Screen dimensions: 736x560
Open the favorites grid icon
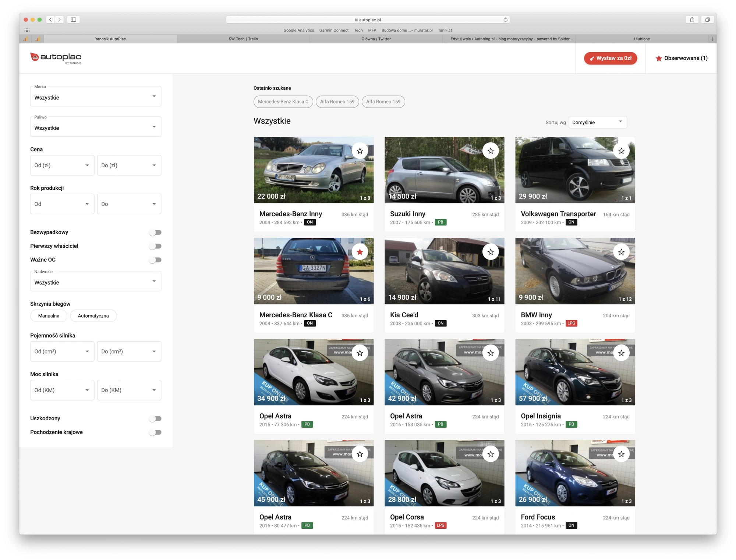point(27,30)
